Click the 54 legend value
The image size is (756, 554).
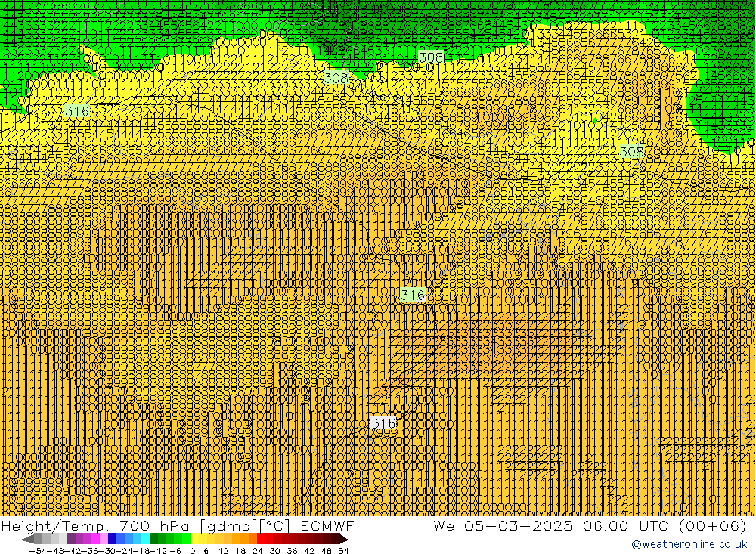(x=343, y=551)
